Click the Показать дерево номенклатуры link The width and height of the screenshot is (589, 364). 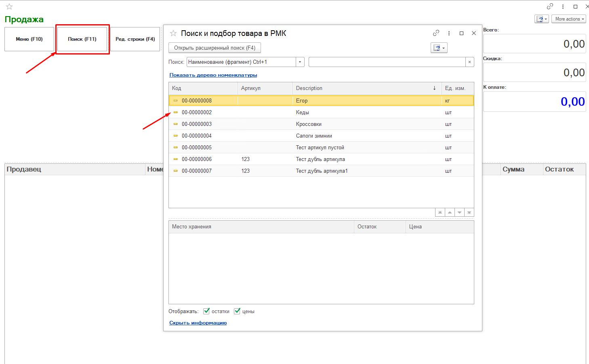[213, 75]
